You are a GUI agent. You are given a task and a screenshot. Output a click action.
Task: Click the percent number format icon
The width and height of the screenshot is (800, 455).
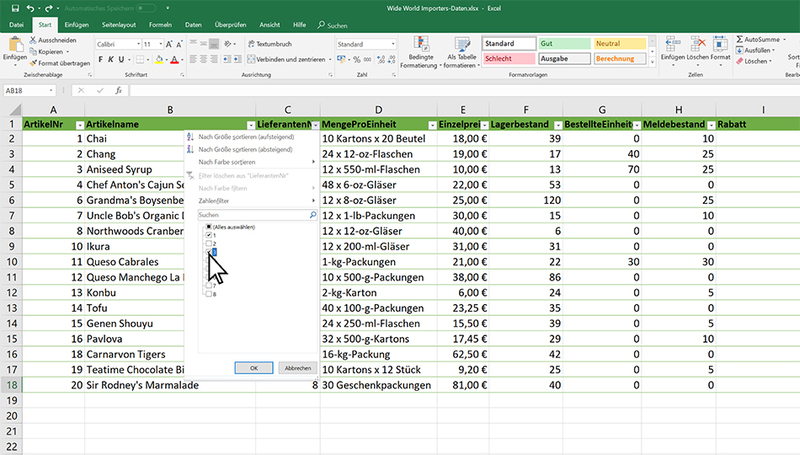358,60
